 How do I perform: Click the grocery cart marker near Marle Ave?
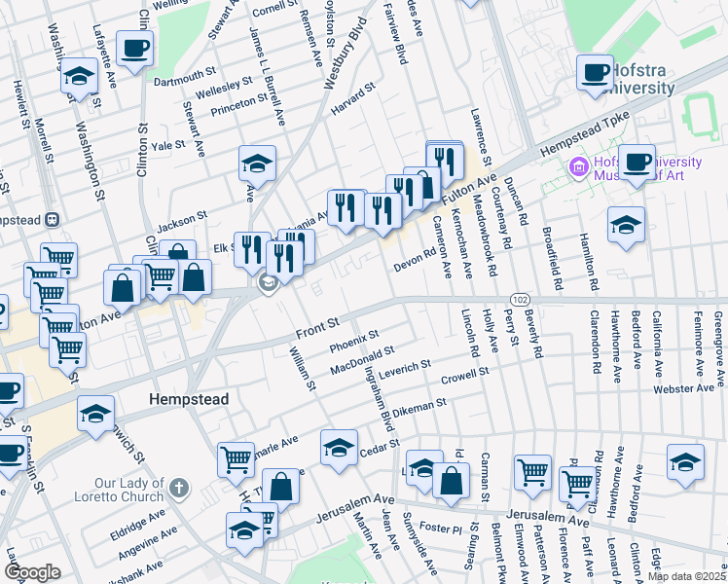point(236,458)
